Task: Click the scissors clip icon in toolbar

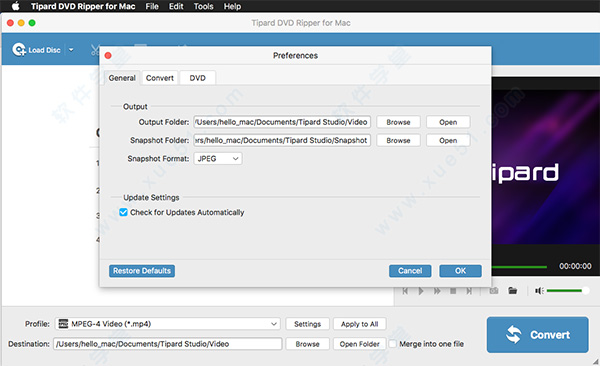Action: [x=95, y=50]
